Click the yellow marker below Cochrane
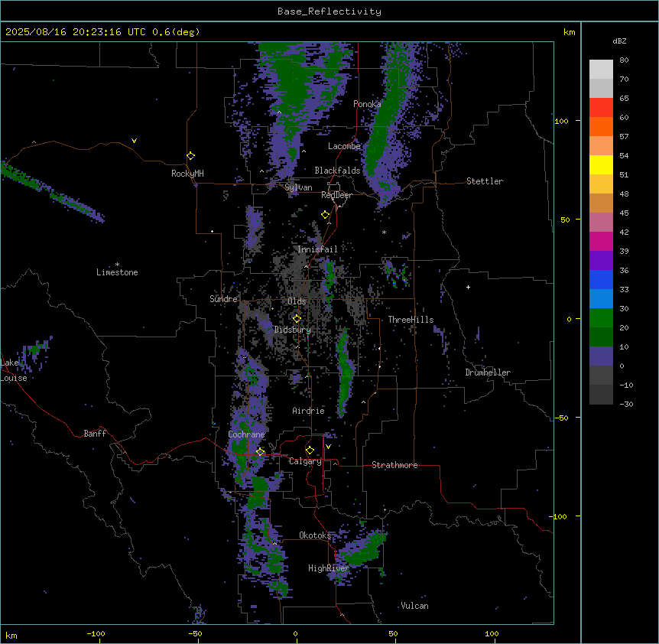Screen dimensions: 659x644 pyautogui.click(x=260, y=451)
